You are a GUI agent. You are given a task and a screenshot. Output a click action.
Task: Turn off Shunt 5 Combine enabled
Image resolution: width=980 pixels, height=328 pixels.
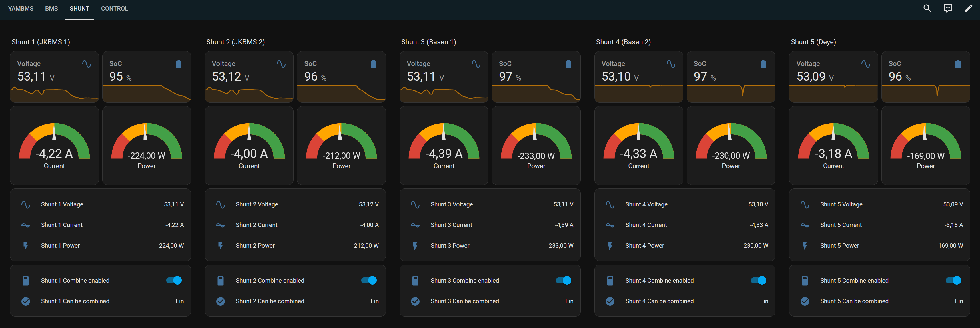point(953,281)
